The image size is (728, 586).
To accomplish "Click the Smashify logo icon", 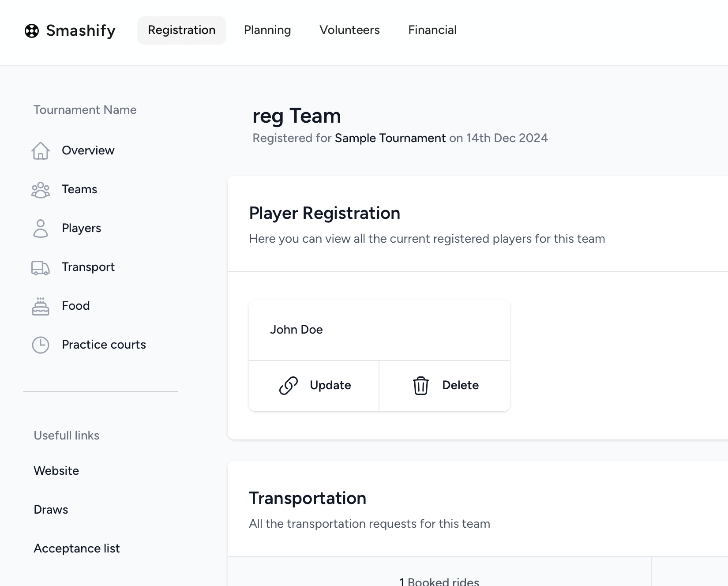I will 32,30.
